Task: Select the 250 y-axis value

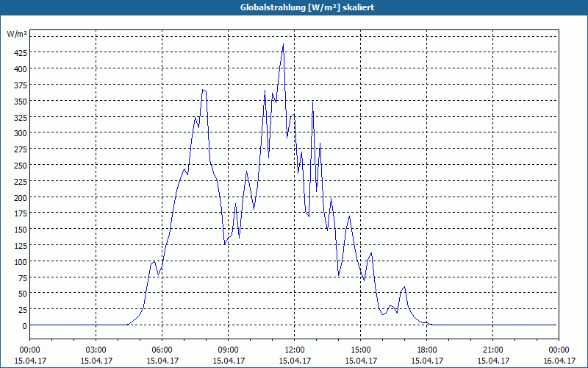Action: [20, 165]
